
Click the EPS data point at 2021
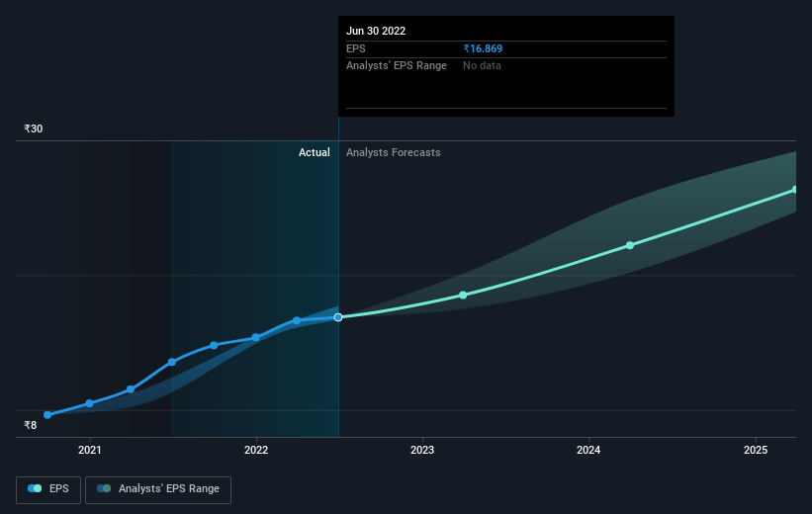(90, 403)
